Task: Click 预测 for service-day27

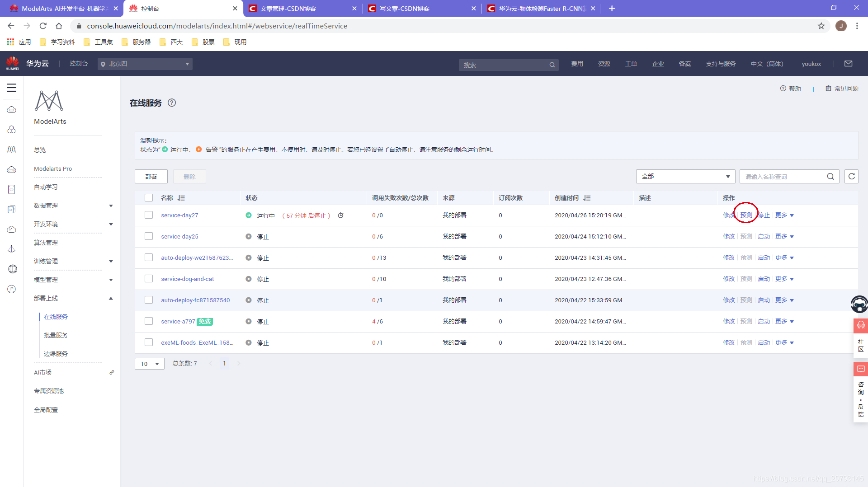Action: (x=746, y=215)
